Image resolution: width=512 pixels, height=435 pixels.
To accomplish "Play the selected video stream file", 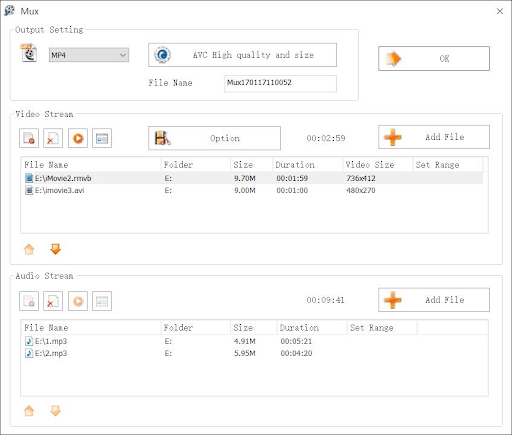I will click(x=78, y=138).
